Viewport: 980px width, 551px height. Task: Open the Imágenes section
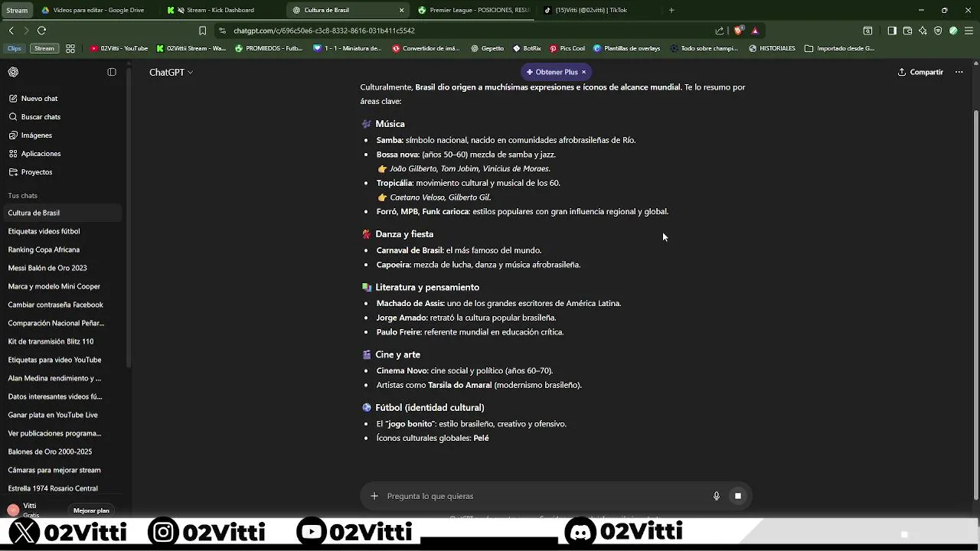pos(61,135)
